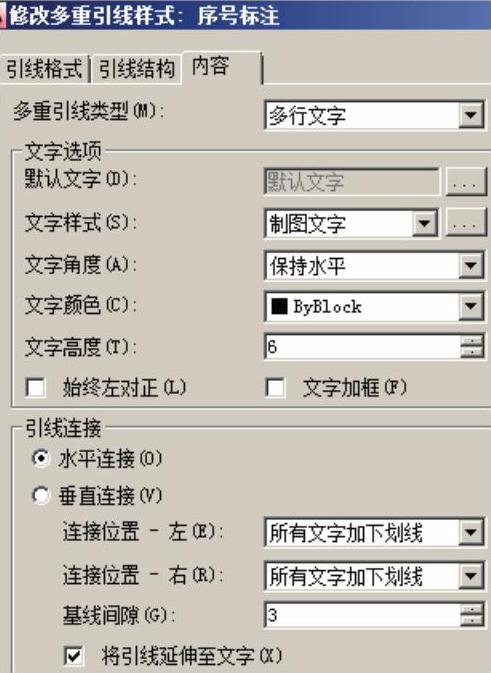Click the ellipsis button beside 默认文字 field

tap(466, 182)
